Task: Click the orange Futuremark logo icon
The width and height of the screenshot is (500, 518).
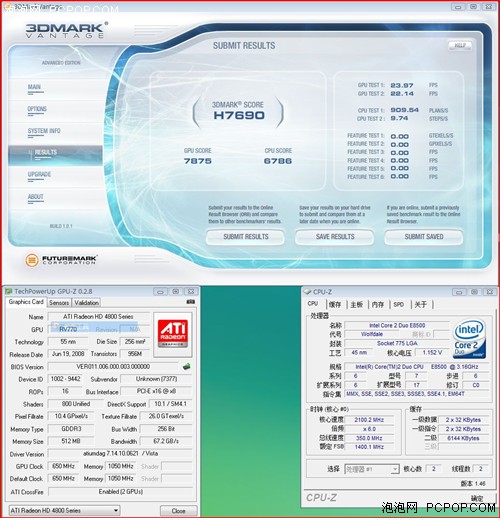Action: tap(32, 260)
